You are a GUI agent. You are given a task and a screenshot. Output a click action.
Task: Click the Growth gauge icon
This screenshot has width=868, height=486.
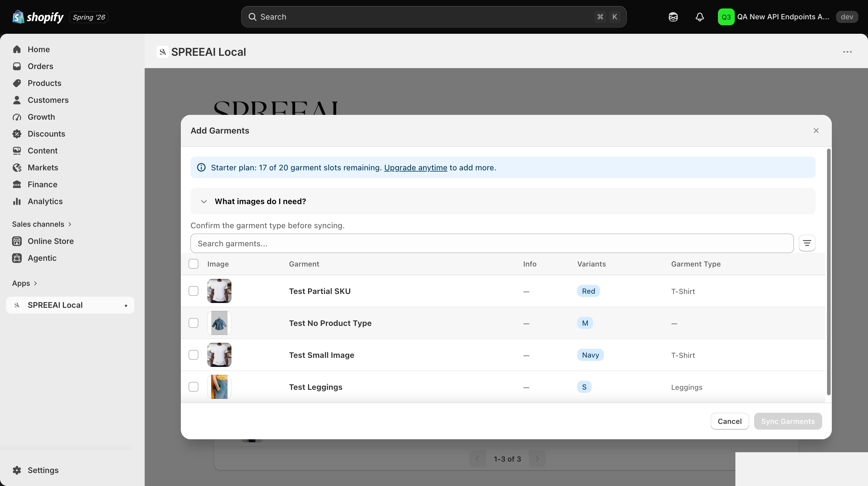coord(17,117)
